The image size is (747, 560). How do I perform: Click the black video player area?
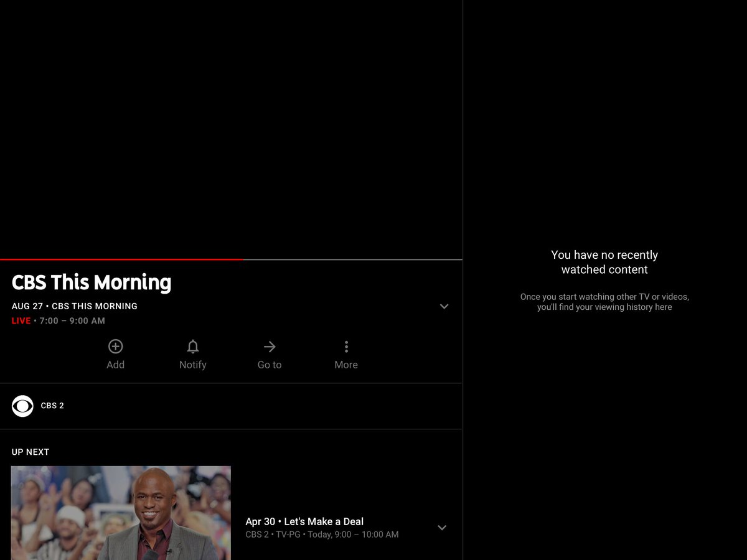pos(231,129)
